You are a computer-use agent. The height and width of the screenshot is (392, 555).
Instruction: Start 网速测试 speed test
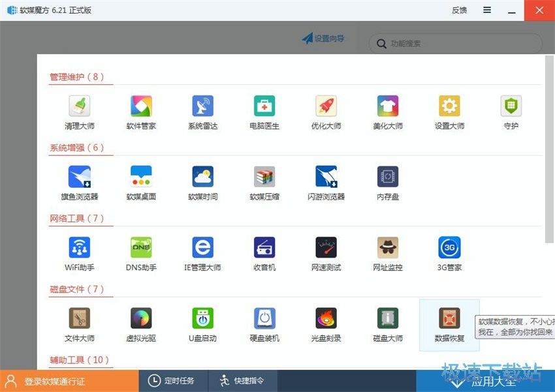(326, 254)
